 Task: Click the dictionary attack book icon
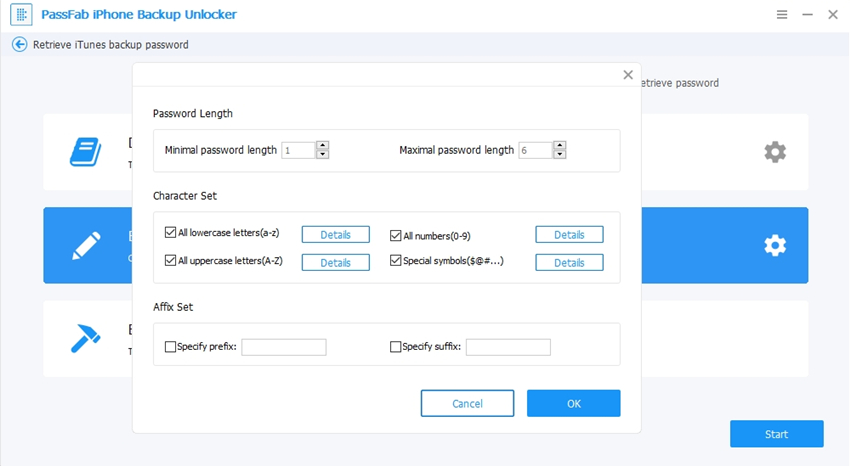85,152
